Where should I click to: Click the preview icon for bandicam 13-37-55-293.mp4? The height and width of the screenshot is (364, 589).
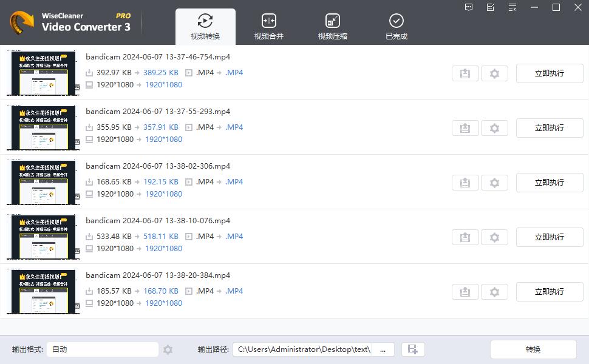(465, 127)
